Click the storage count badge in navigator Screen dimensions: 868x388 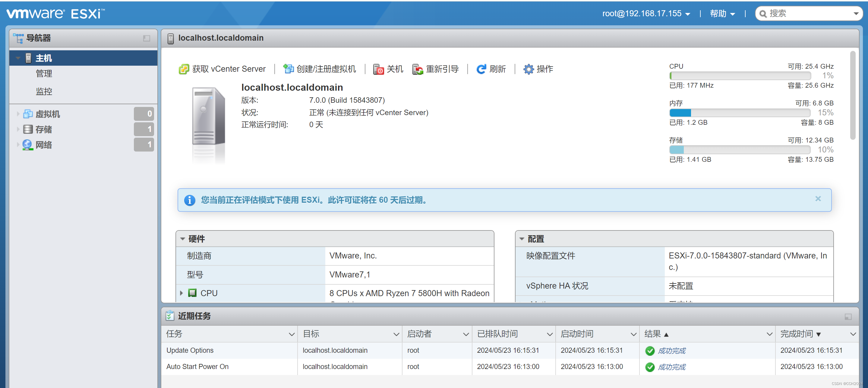tap(144, 129)
